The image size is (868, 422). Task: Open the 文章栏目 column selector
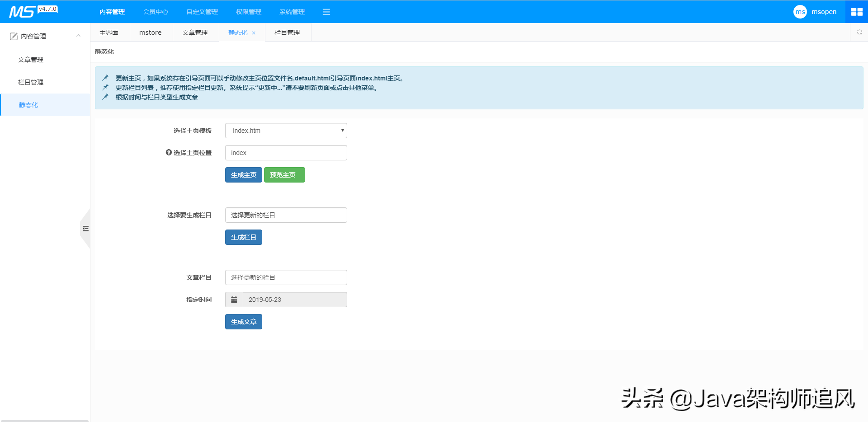pyautogui.click(x=286, y=277)
